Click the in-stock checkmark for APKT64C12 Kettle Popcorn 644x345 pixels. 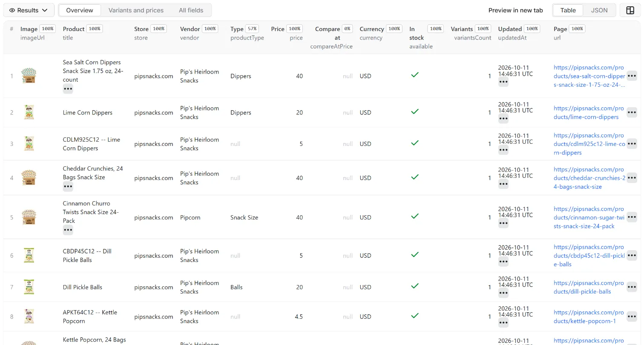(414, 316)
